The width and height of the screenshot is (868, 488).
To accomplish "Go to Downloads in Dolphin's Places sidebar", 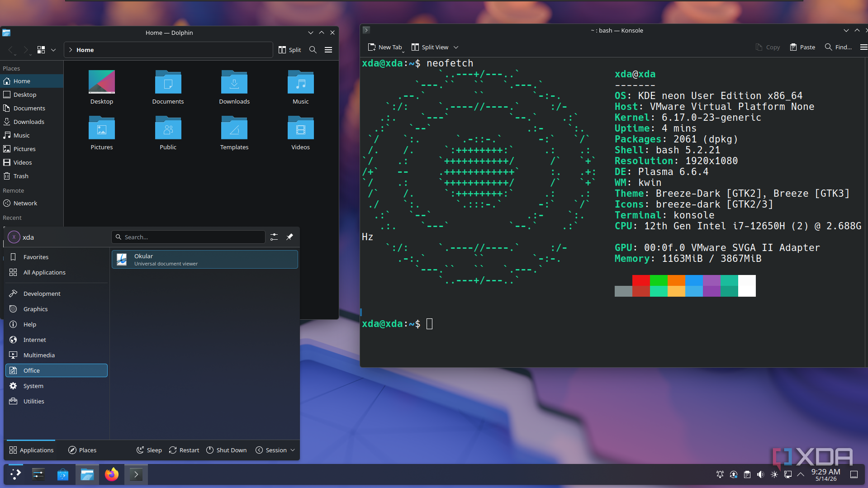I will (32, 122).
